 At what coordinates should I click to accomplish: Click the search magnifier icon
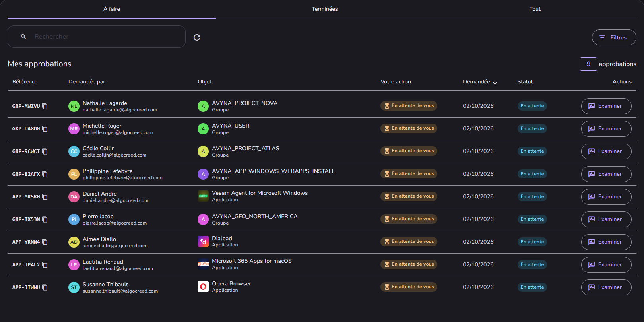click(23, 37)
